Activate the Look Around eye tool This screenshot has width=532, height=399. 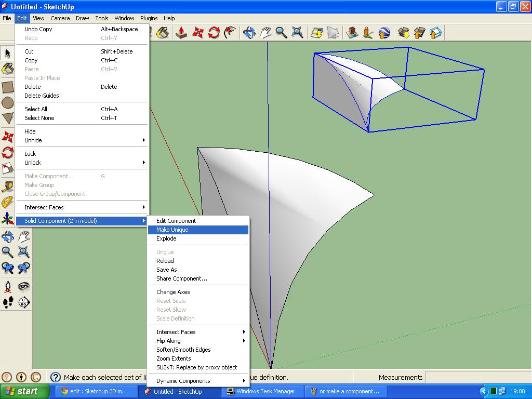pos(23,287)
